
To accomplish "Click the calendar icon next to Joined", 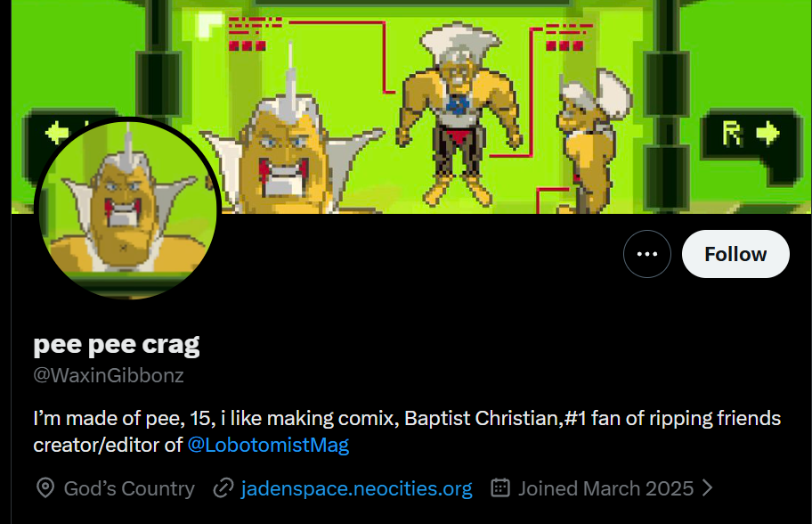I will click(x=500, y=487).
